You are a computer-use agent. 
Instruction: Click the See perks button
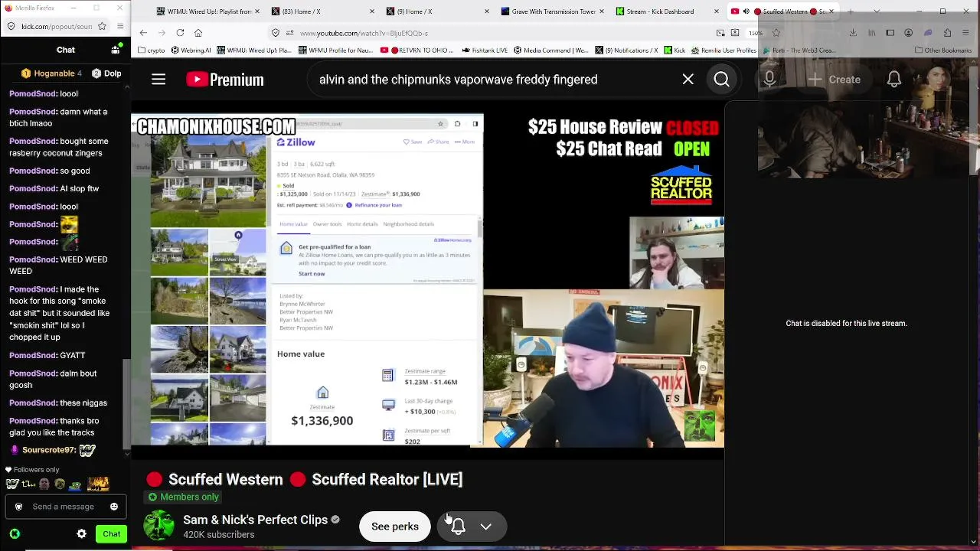click(x=395, y=527)
